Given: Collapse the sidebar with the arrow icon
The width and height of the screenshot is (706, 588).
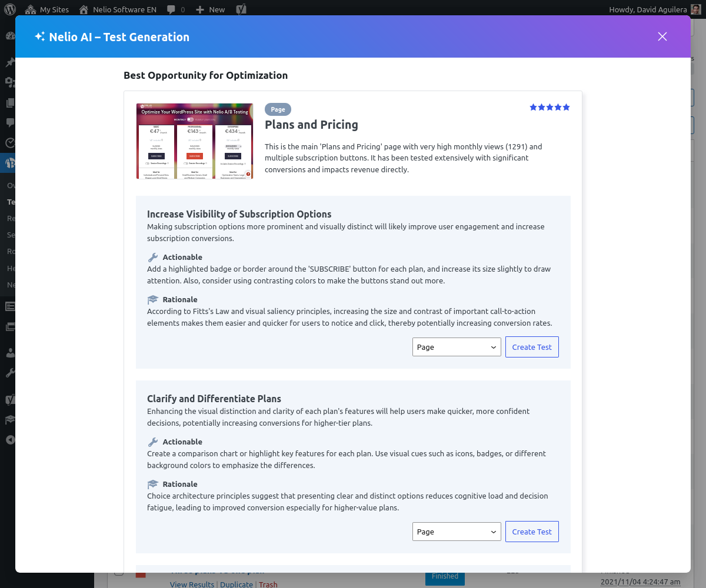Looking at the screenshot, I should 10,439.
